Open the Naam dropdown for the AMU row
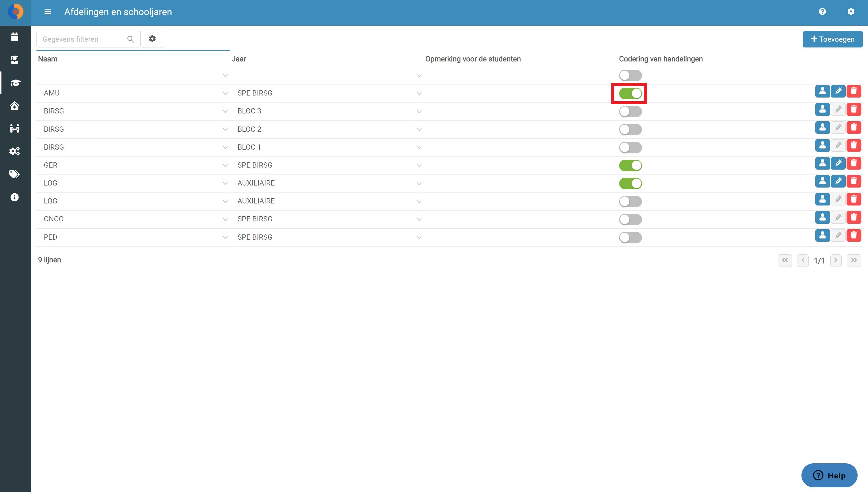 click(x=225, y=93)
